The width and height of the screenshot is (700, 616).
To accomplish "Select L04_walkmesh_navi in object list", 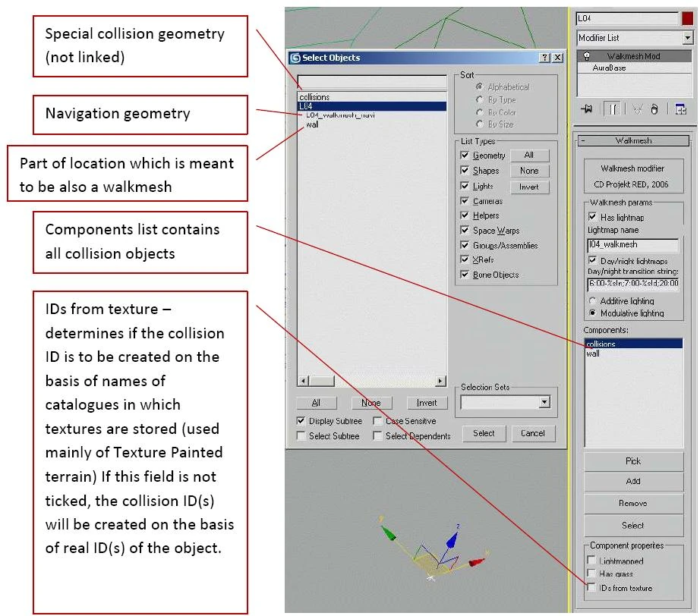I will pyautogui.click(x=340, y=115).
